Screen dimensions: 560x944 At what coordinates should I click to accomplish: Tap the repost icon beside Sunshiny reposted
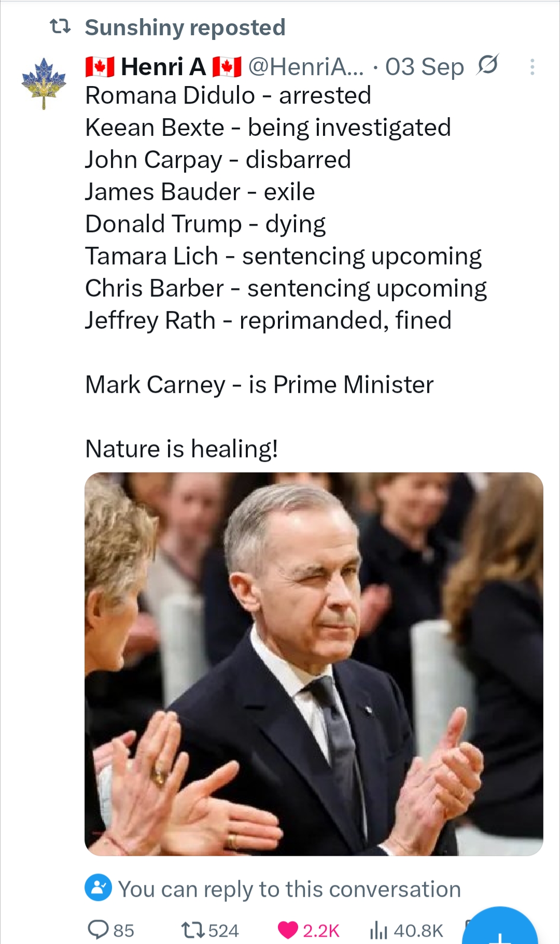coord(60,26)
